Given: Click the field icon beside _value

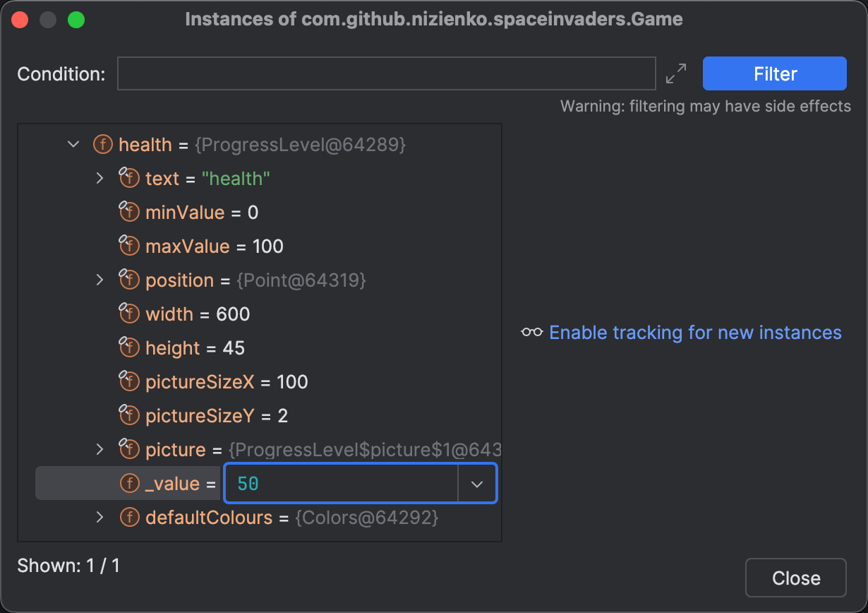Looking at the screenshot, I should coord(130,484).
